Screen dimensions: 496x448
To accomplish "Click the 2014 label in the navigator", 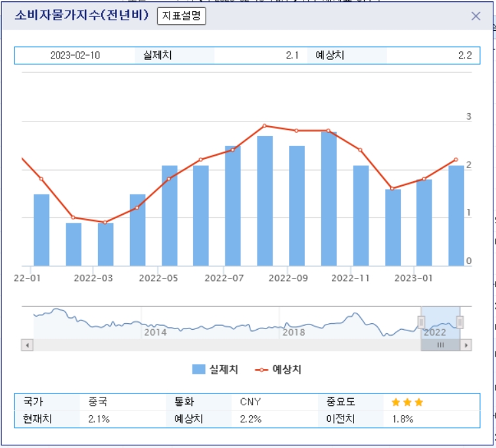I will (155, 332).
